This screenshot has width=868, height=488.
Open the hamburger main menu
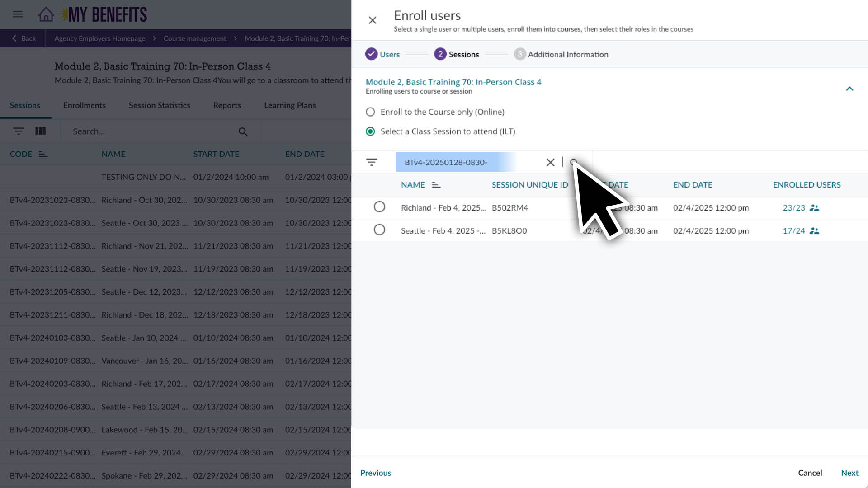18,14
